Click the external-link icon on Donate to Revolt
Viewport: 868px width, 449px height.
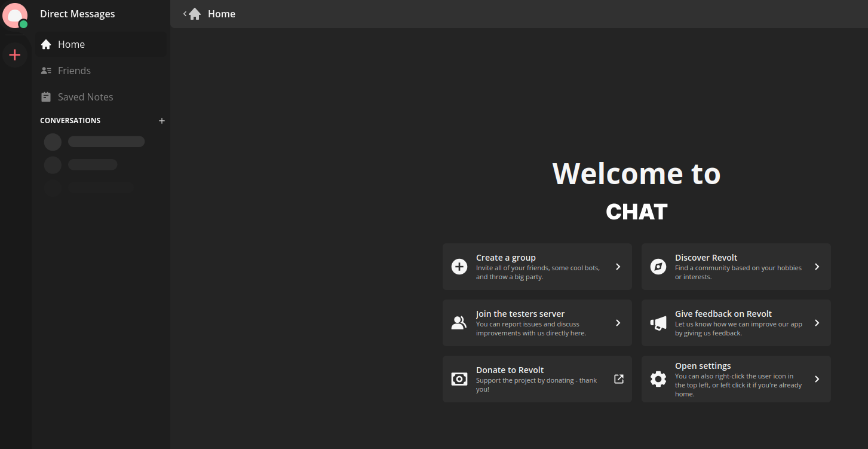tap(619, 379)
